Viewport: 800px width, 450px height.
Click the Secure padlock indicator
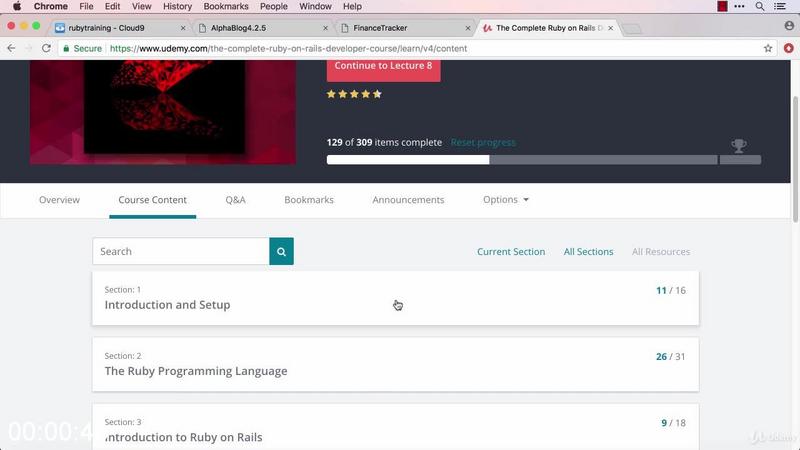(x=82, y=48)
